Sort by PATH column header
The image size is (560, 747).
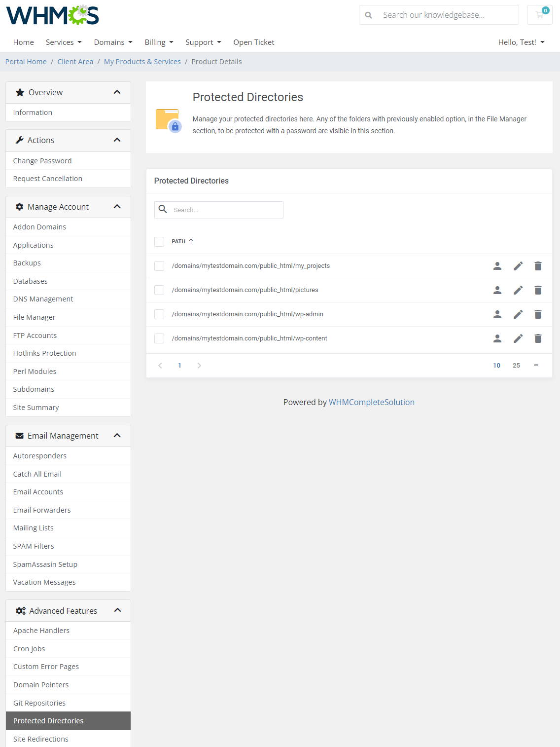click(178, 241)
